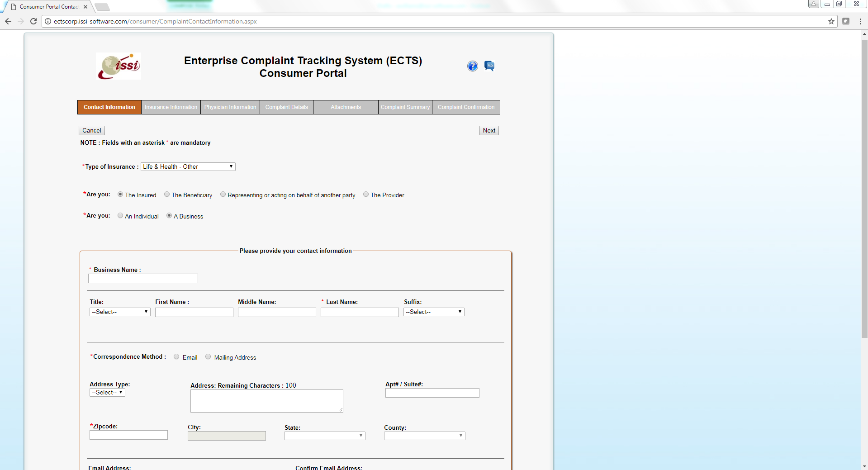Click the browser address bar URL
The width and height of the screenshot is (868, 470).
pyautogui.click(x=155, y=21)
